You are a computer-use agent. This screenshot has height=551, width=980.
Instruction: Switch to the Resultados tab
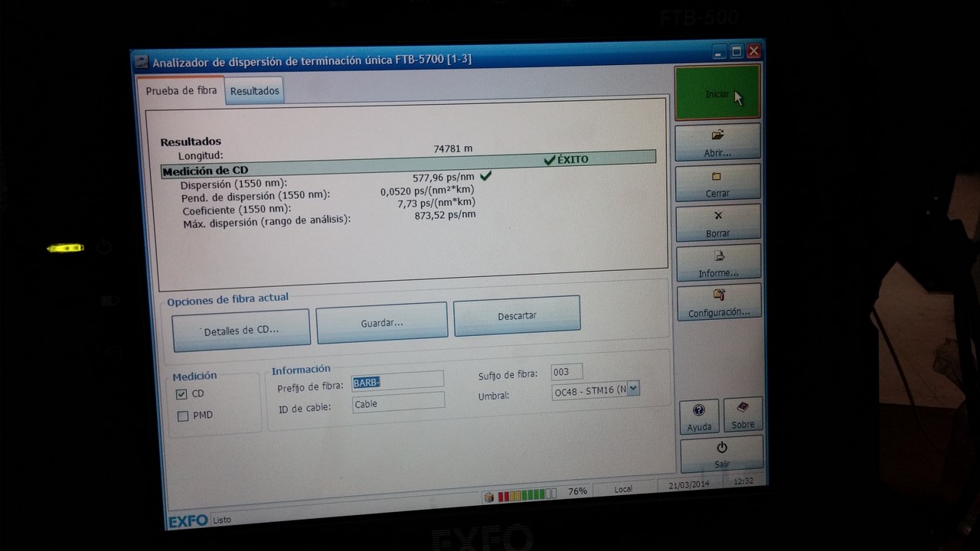tap(255, 91)
